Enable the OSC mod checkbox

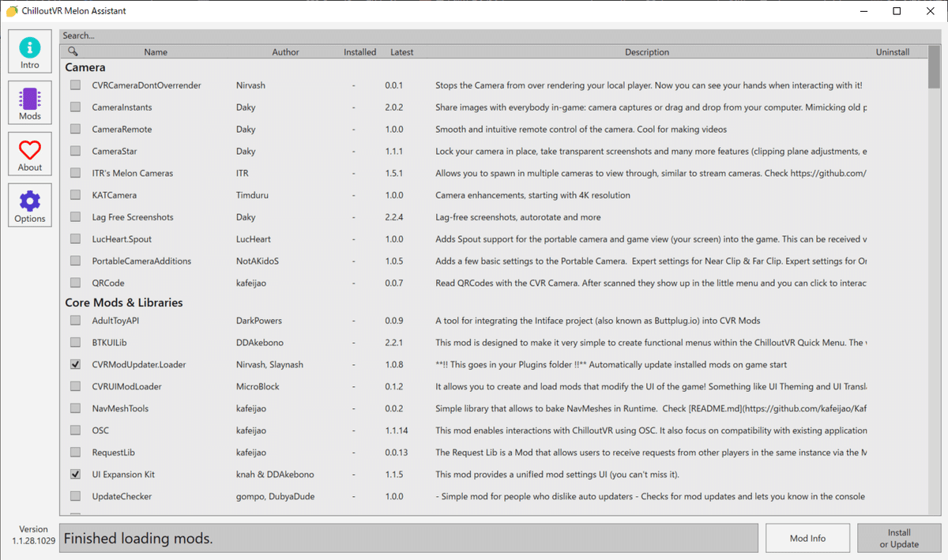click(x=75, y=430)
